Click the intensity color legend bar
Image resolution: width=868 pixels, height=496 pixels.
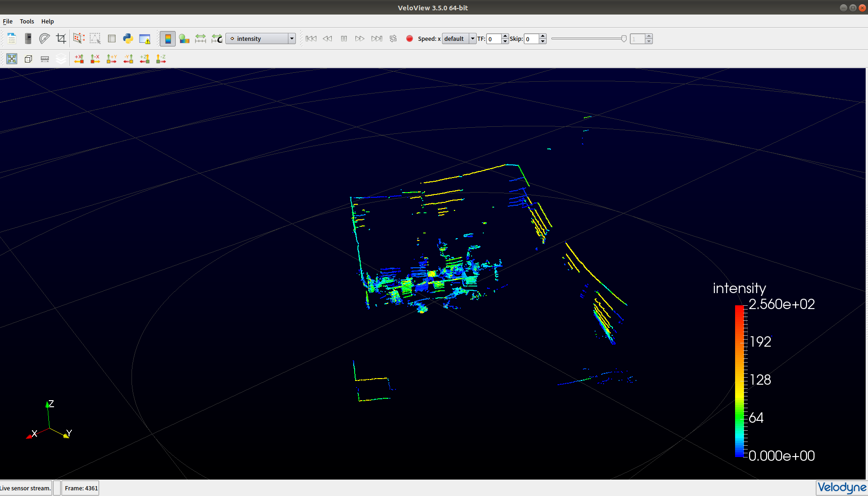740,381
